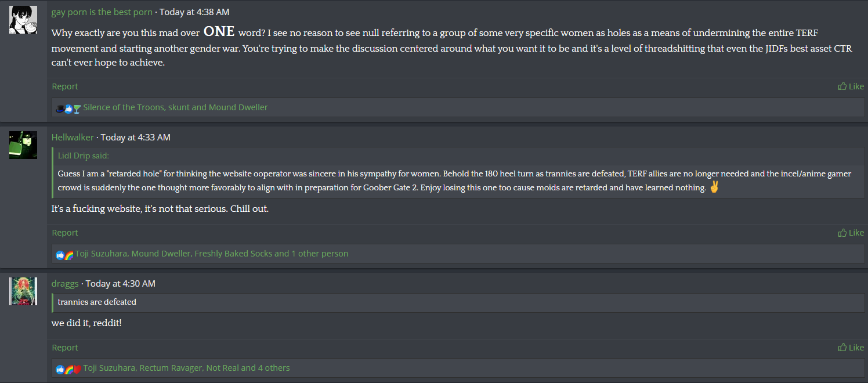
Task: Click Hellwalker's avatar image
Action: (x=23, y=145)
